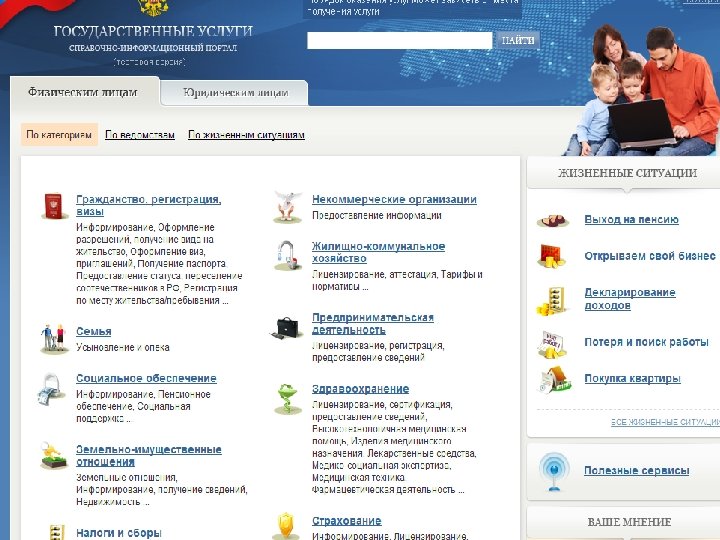Click the Усыновление и опека description text
Viewport: 720px width, 540px height.
coord(123,348)
